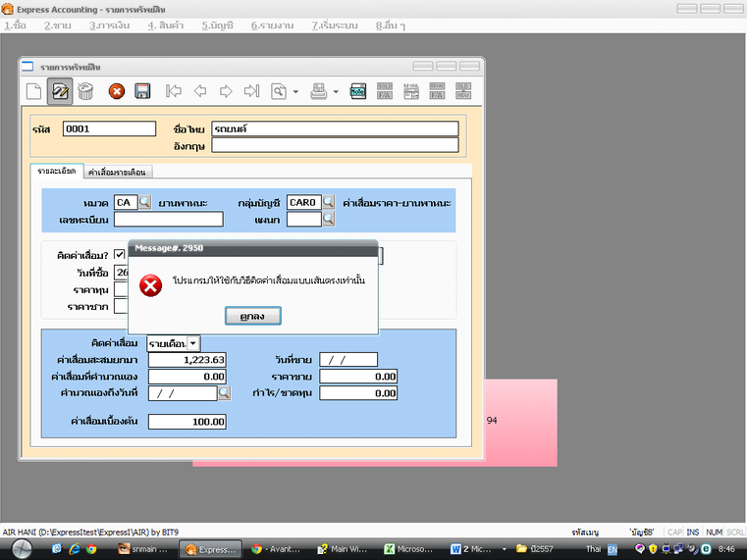Screen dimensions: 747x560
Task: Expand the printer toolbar dropdown arrow
Action: click(335, 91)
